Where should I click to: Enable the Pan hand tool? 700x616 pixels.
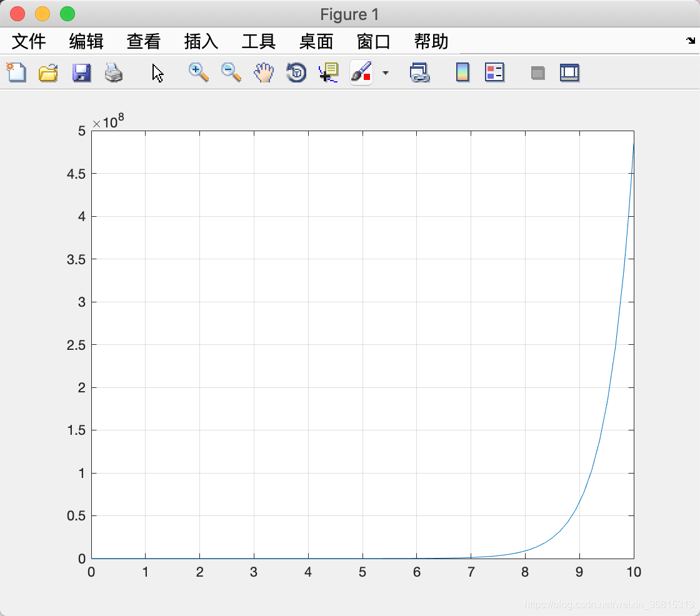point(263,72)
